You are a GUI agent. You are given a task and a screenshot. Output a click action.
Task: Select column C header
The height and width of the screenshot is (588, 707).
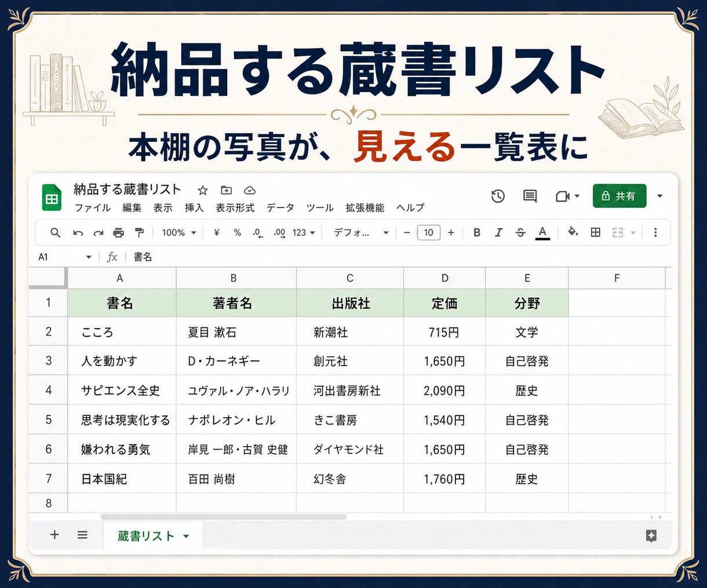(x=350, y=278)
